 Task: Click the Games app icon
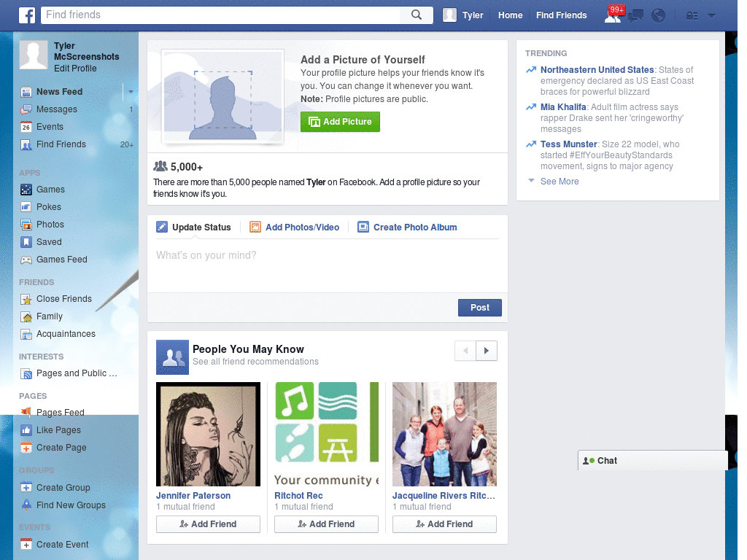click(26, 190)
